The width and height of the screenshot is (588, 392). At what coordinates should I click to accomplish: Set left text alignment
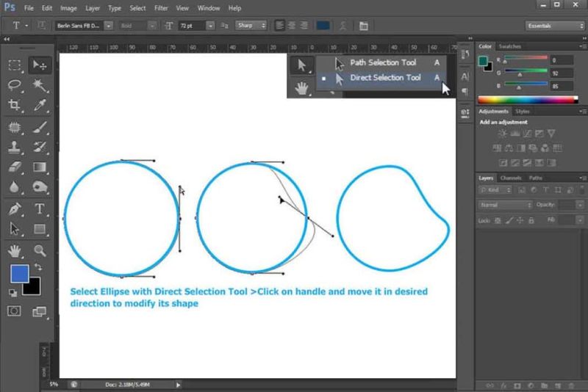coord(280,26)
